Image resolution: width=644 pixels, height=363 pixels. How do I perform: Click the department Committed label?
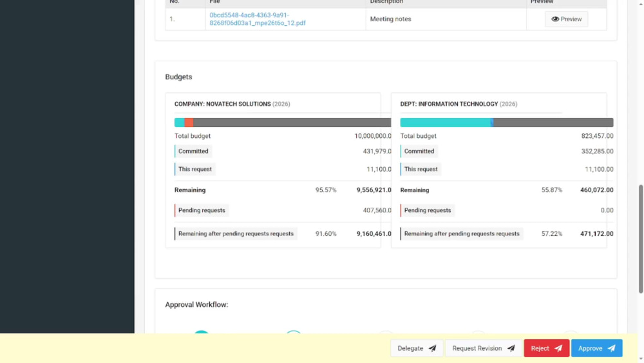419,152
